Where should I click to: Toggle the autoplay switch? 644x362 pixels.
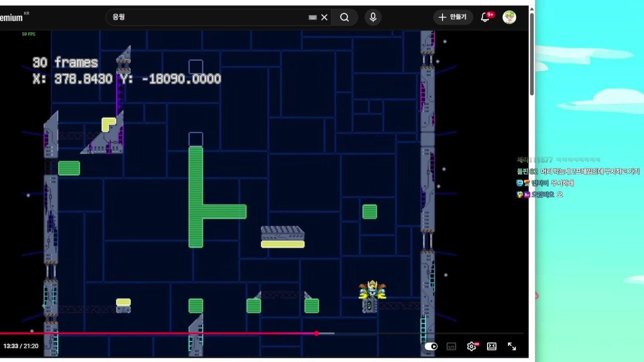coord(431,346)
